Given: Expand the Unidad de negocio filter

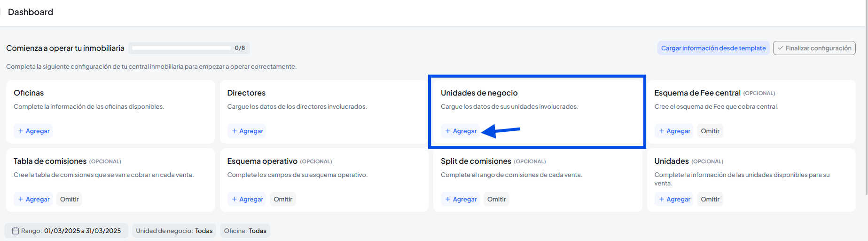Looking at the screenshot, I should point(174,231).
